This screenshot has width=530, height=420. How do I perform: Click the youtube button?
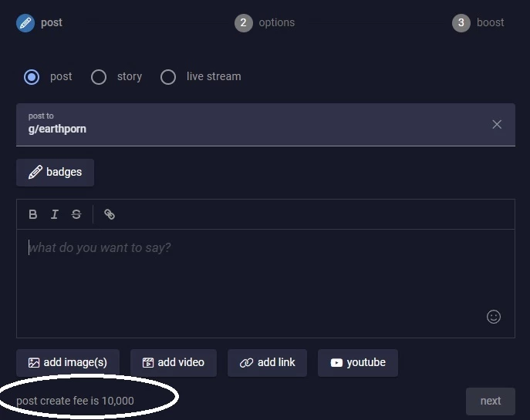coord(358,363)
